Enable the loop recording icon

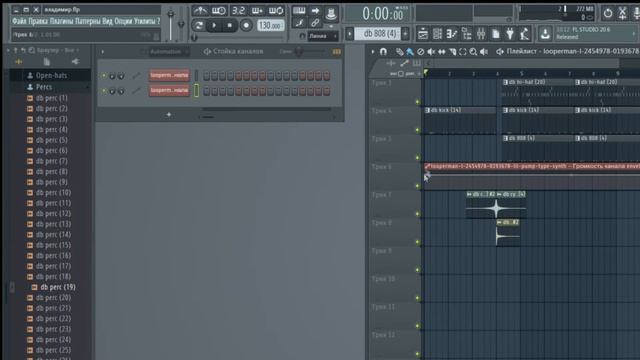click(276, 11)
